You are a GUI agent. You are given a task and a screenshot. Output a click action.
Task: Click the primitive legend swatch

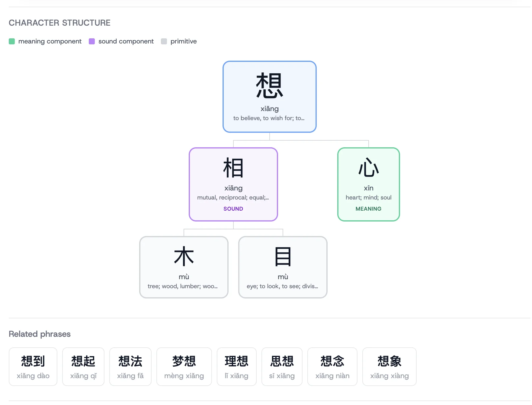164,41
